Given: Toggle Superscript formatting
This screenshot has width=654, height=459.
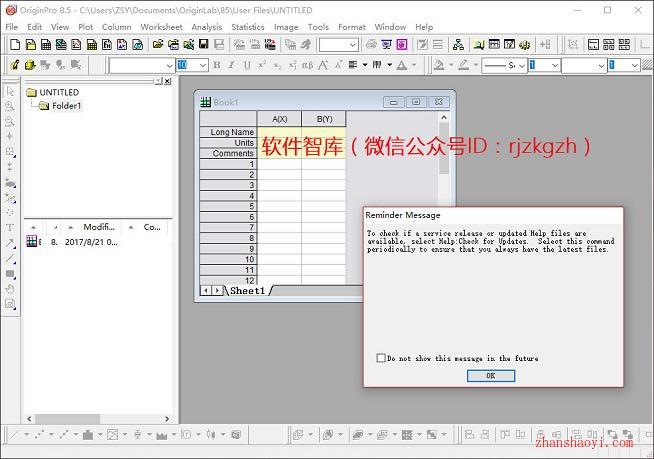Looking at the screenshot, I should point(262,65).
